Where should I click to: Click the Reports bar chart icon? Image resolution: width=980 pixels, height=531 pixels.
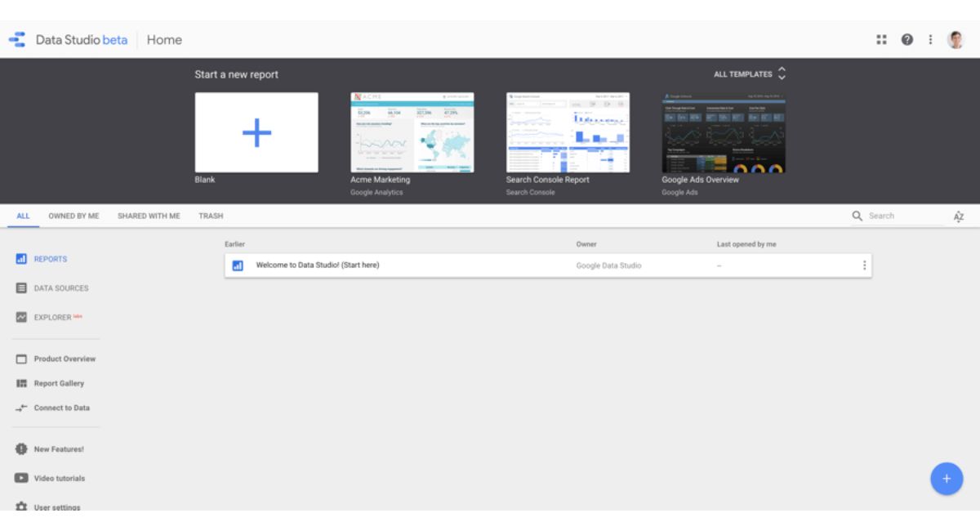point(22,259)
